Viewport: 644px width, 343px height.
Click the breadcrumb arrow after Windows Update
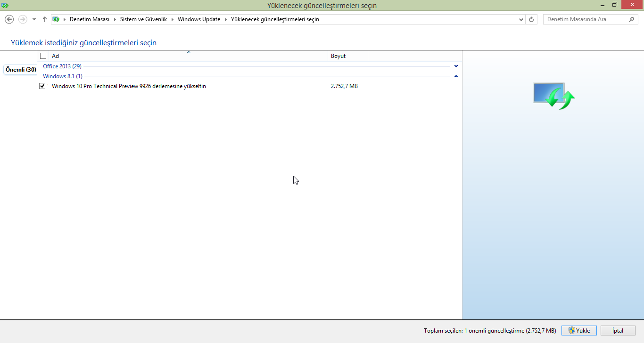[225, 19]
